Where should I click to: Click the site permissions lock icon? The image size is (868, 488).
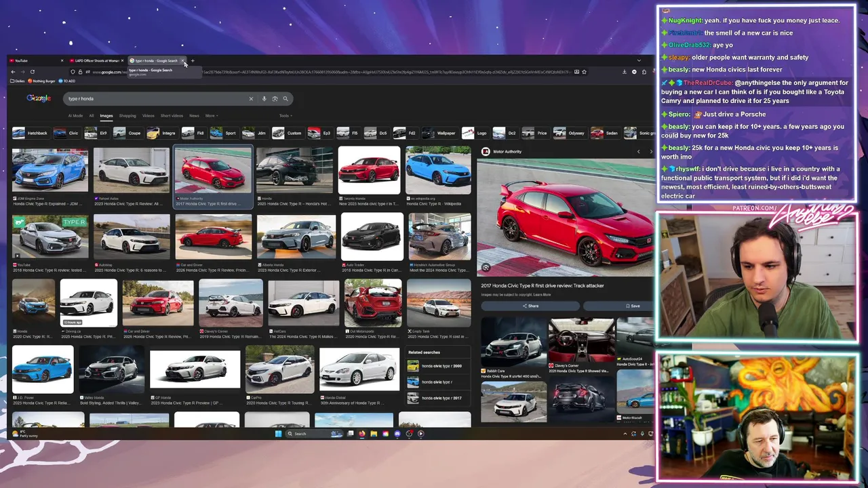81,72
